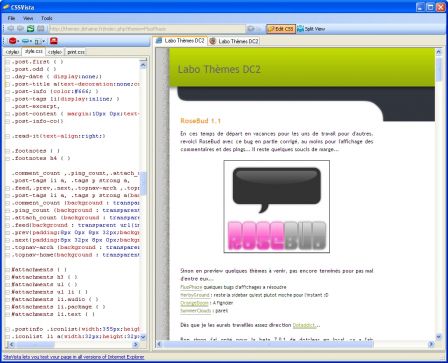The width and height of the screenshot is (448, 363).
Task: Click the .topnav-home code line
Action: [75, 255]
